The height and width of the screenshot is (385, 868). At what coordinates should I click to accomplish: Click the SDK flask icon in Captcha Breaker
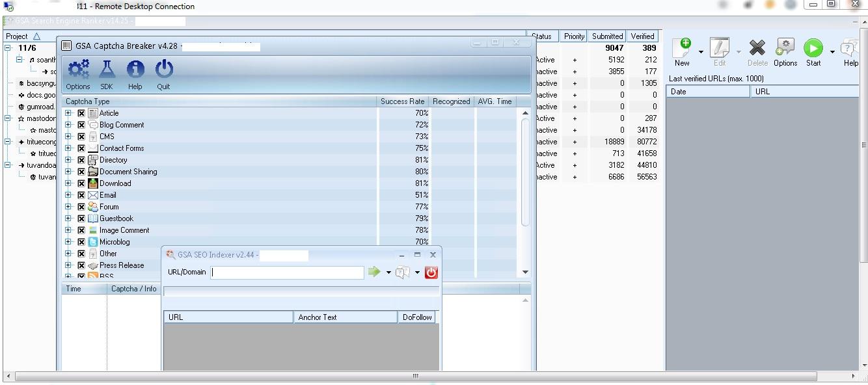[x=107, y=68]
